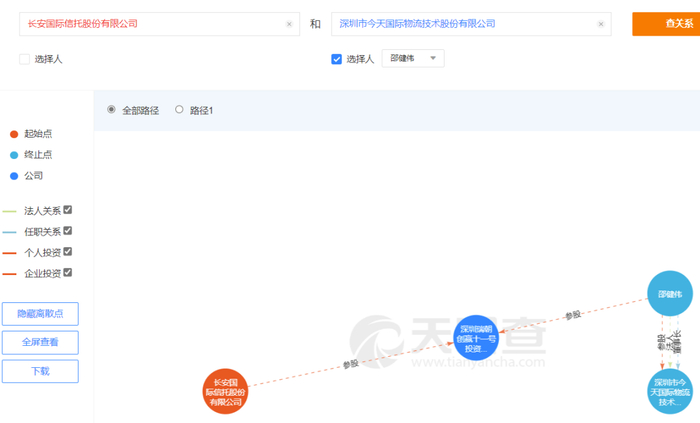700x423 pixels.
Task: Clear the 长安国际信托股份有限公司 input field
Action: pos(289,24)
